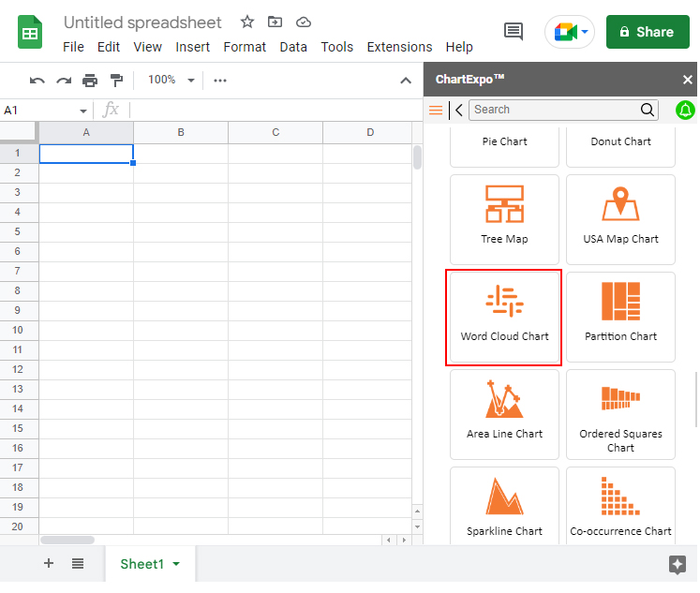Open the Name box dropdown arrow
The height and width of the screenshot is (593, 700).
point(83,111)
